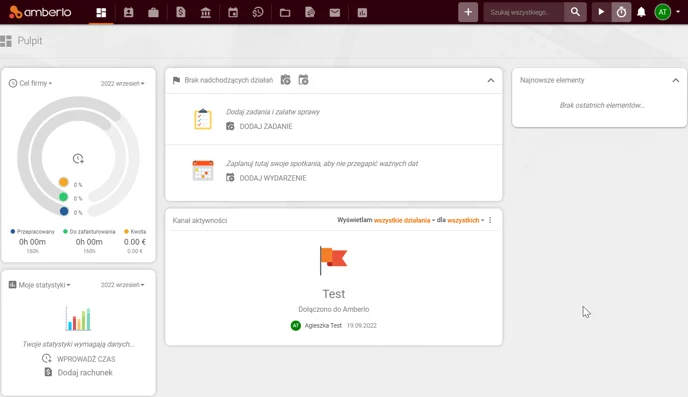Open the document search icon in navbar

[310, 13]
